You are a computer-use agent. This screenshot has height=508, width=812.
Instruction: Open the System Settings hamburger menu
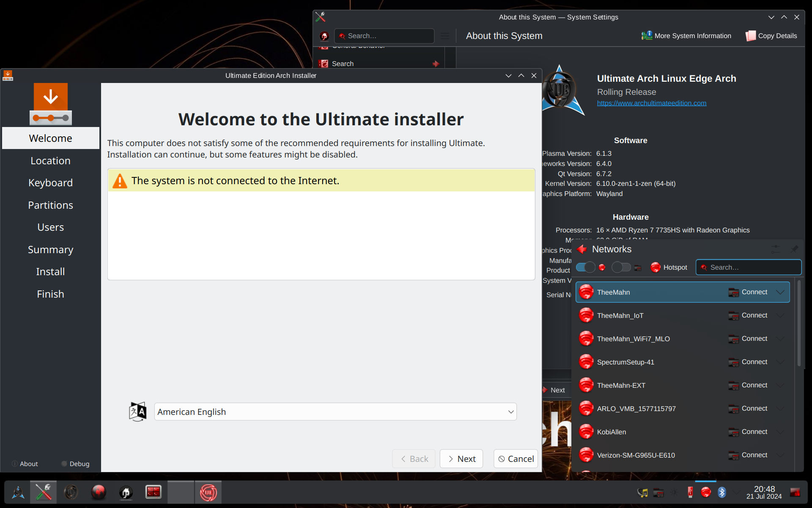pyautogui.click(x=445, y=36)
